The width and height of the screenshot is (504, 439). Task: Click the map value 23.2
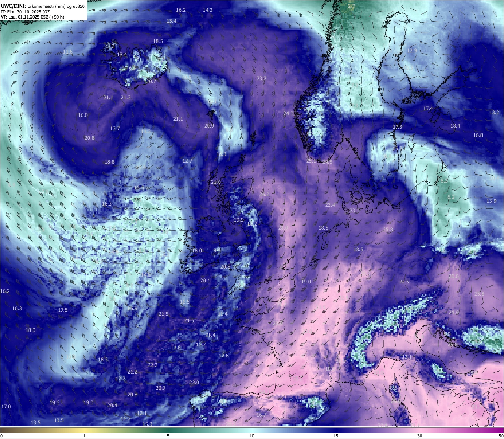tap(261, 78)
